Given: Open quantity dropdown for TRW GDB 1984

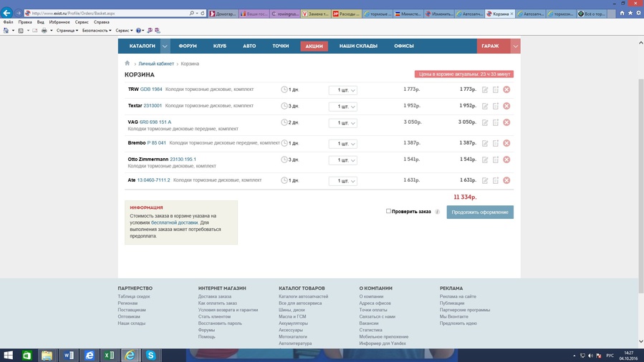Looking at the screenshot, I should [343, 89].
